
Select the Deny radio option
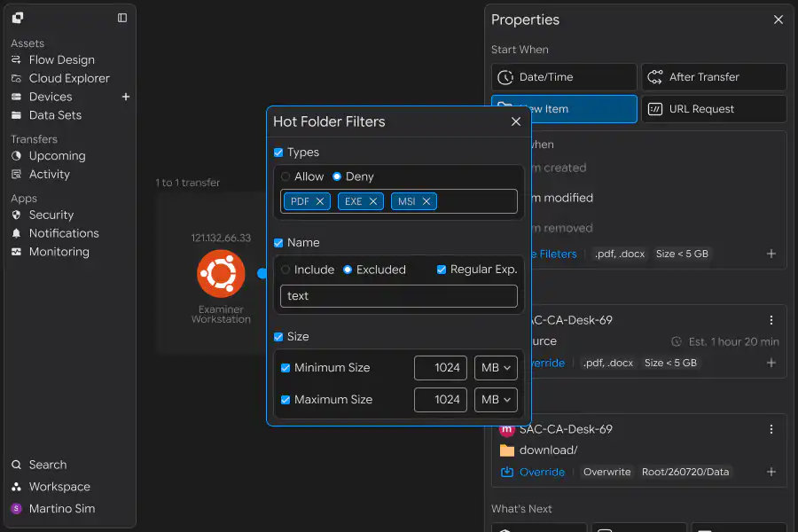337,176
